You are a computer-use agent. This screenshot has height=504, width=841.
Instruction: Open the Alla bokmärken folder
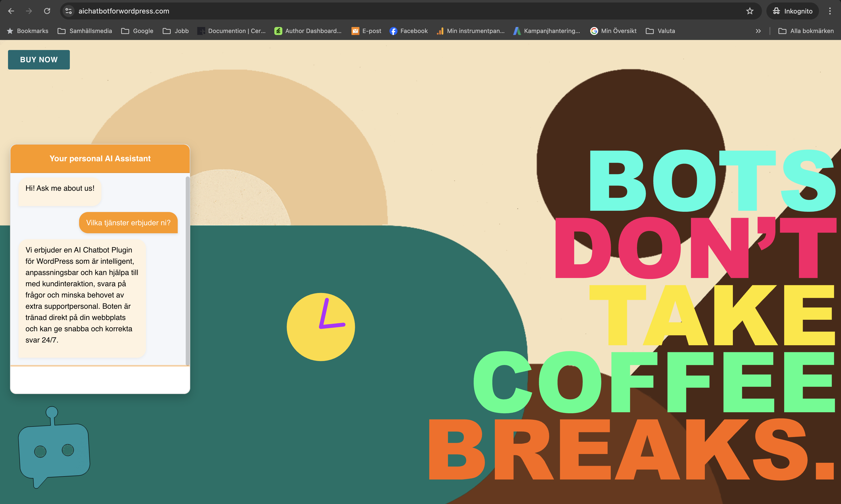point(806,31)
